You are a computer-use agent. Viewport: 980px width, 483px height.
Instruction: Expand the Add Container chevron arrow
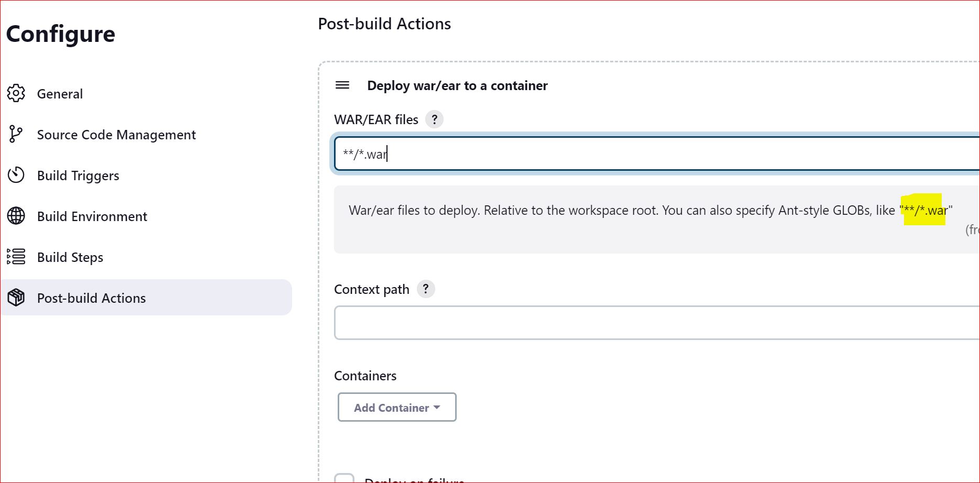click(x=437, y=407)
